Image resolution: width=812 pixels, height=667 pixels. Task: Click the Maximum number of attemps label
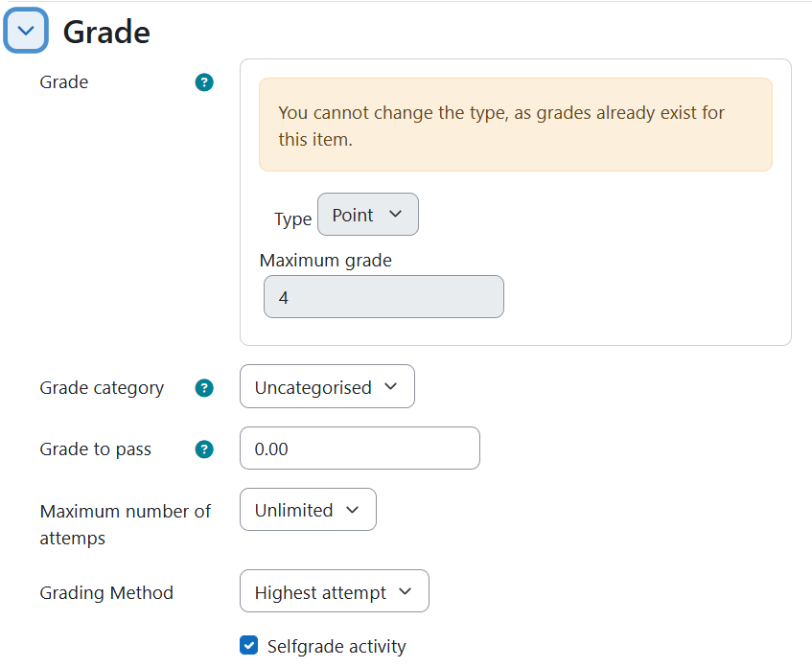pos(126,524)
